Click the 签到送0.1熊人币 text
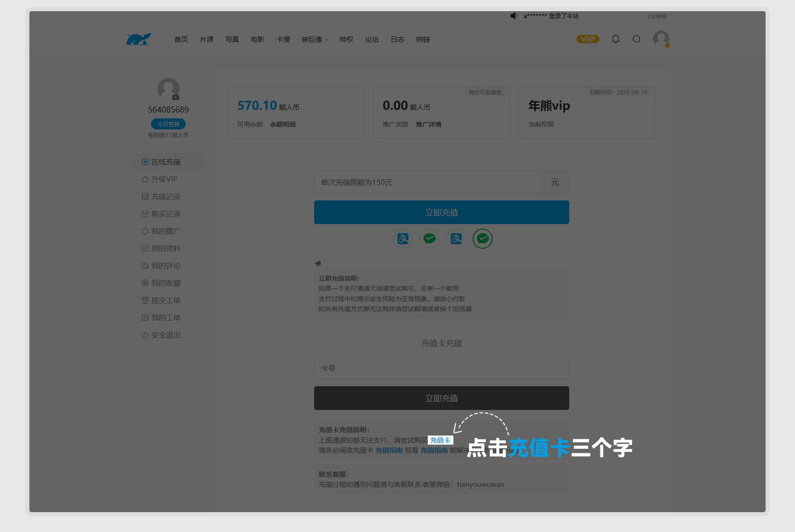This screenshot has height=532, width=795. coord(168,135)
